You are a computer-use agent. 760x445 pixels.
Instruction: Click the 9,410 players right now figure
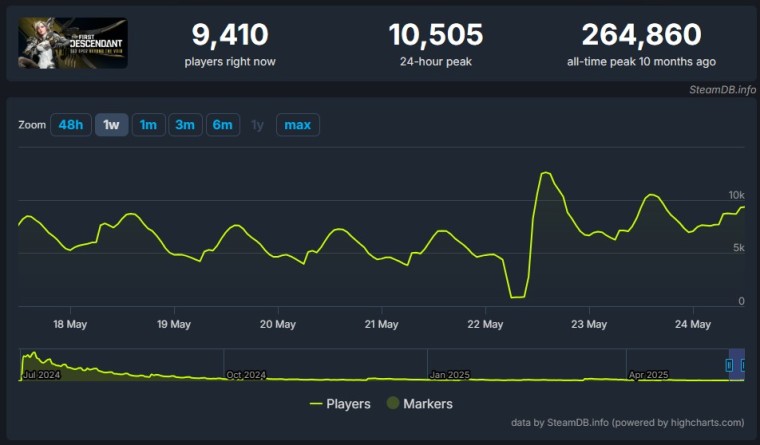click(230, 34)
